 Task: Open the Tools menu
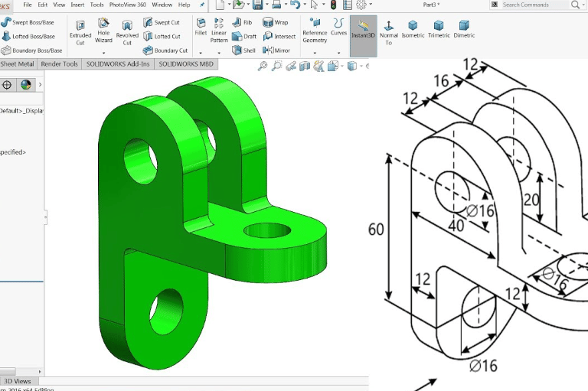coord(96,5)
